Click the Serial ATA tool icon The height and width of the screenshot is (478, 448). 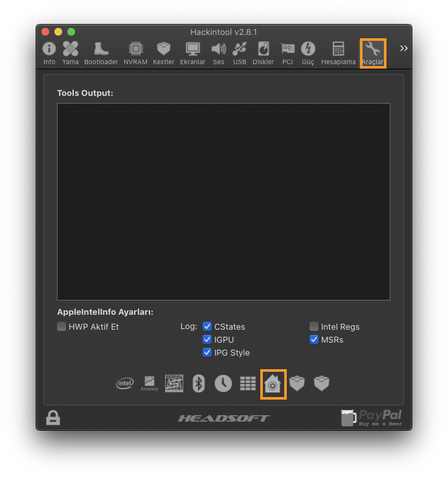[174, 383]
